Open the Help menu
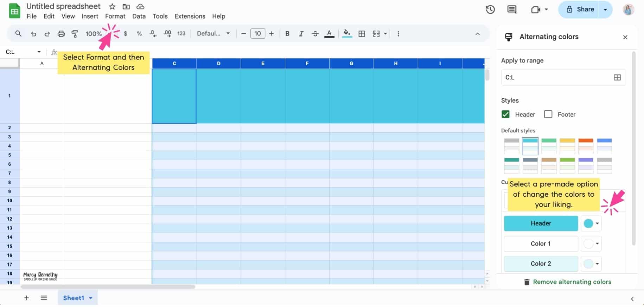 (x=218, y=16)
